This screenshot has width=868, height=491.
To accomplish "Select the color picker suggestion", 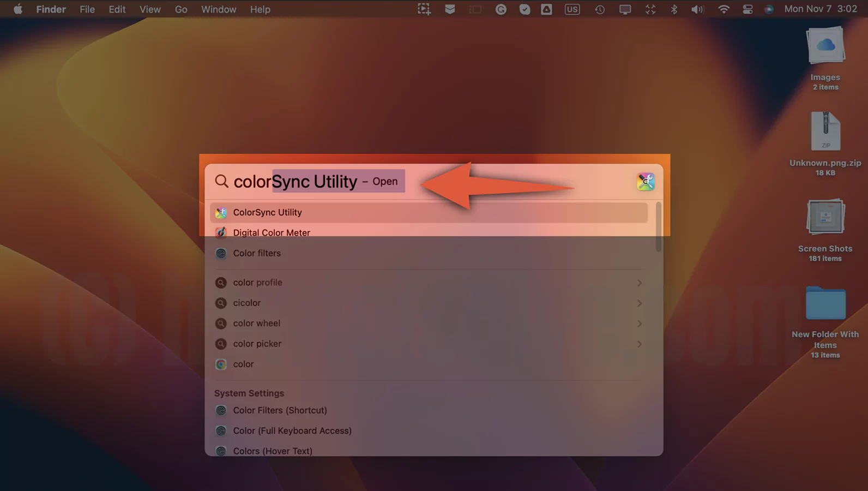I will 429,344.
